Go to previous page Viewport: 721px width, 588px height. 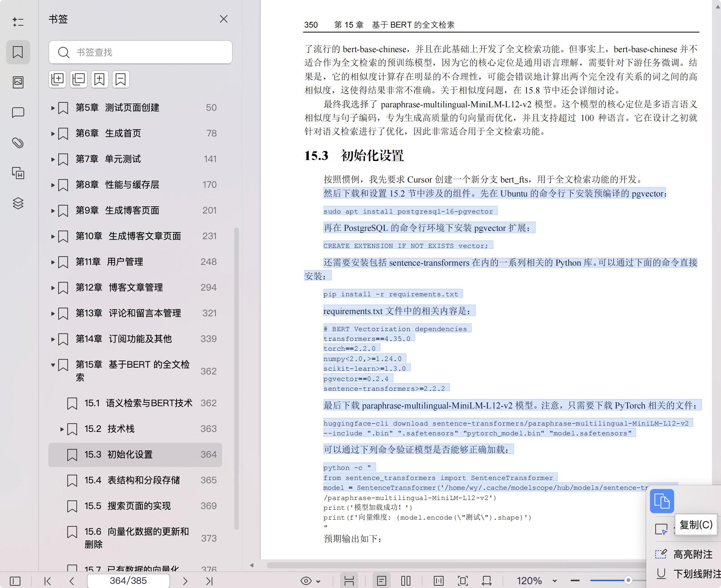[x=72, y=581]
